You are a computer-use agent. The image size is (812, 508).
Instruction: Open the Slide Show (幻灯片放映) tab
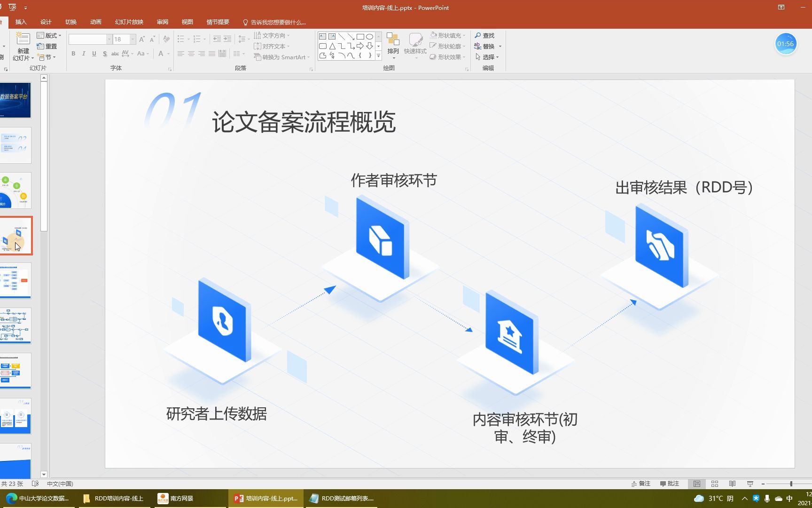(129, 22)
